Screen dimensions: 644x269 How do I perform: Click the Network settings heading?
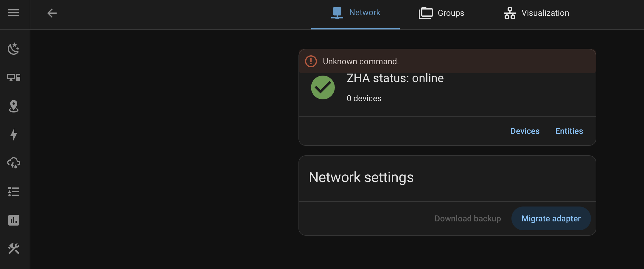[361, 177]
